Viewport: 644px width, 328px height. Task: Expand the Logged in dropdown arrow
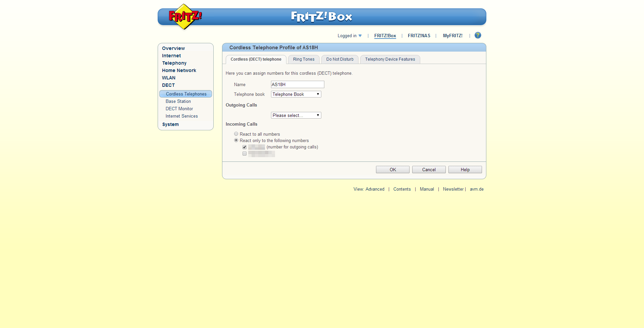coord(360,36)
